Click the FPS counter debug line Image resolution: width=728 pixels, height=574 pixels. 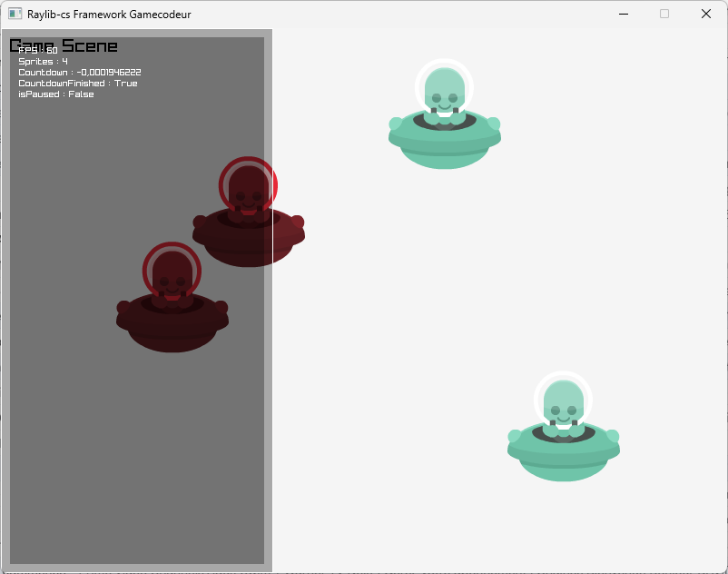click(38, 51)
